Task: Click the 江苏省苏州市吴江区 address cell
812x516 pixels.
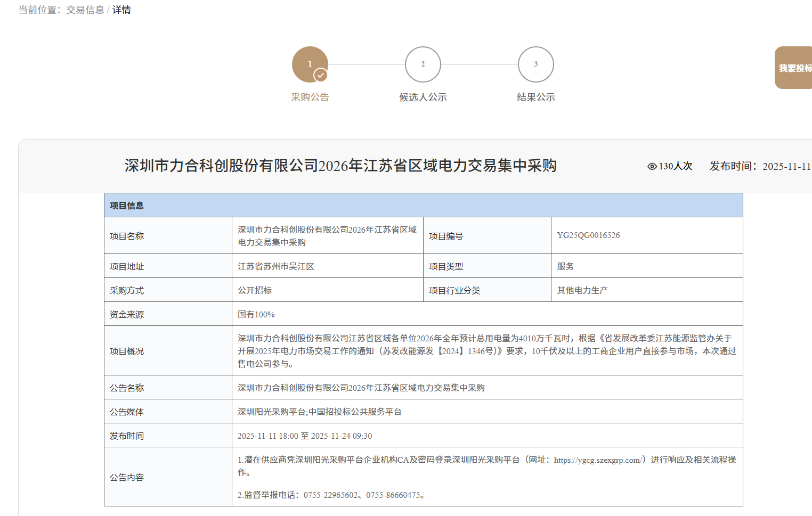Action: coord(276,266)
